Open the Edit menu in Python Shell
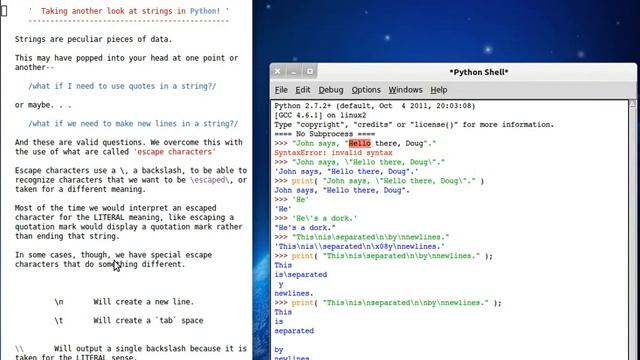 (x=303, y=90)
